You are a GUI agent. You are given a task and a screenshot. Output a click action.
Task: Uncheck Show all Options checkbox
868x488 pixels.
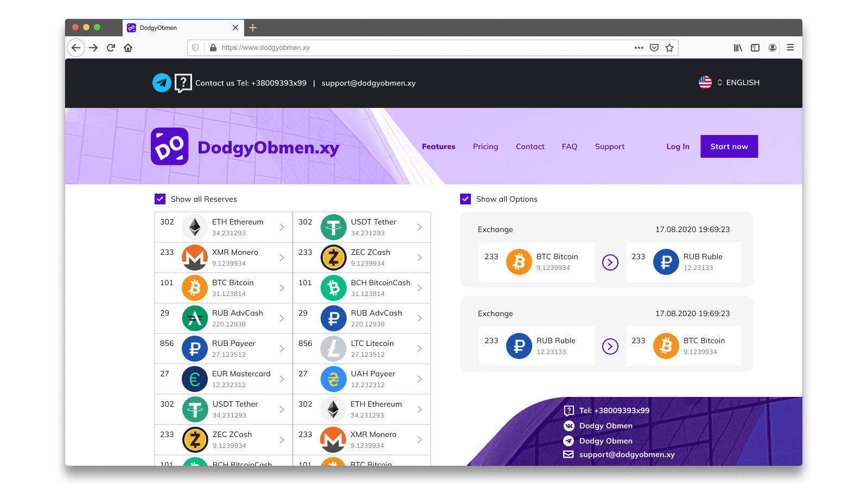click(x=465, y=199)
